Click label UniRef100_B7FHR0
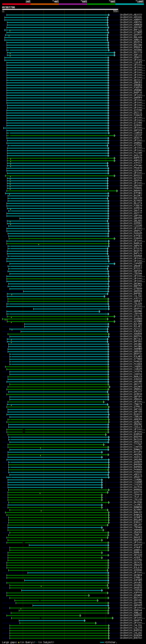The height and width of the screenshot is (644, 146). click(x=131, y=193)
